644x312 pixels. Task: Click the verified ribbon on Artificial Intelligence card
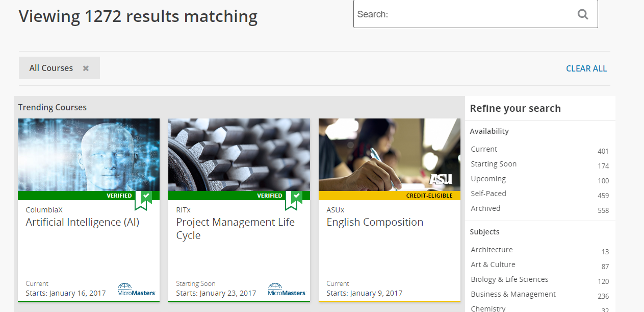143,200
